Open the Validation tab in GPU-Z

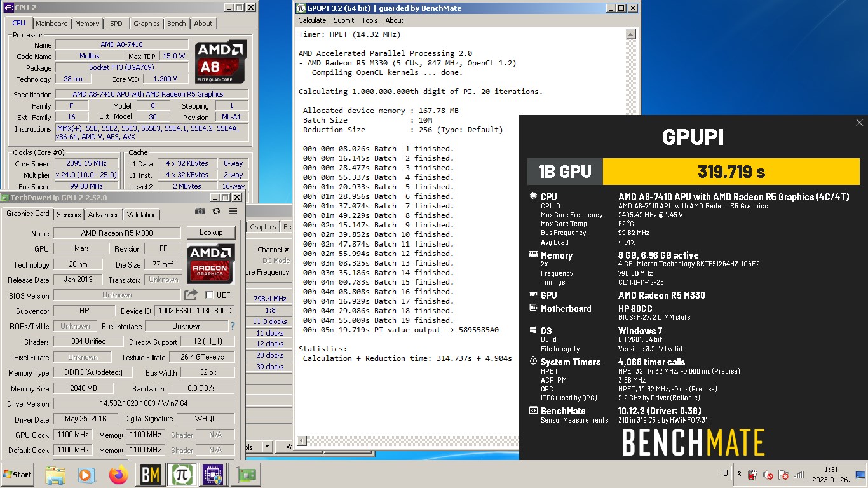(142, 215)
